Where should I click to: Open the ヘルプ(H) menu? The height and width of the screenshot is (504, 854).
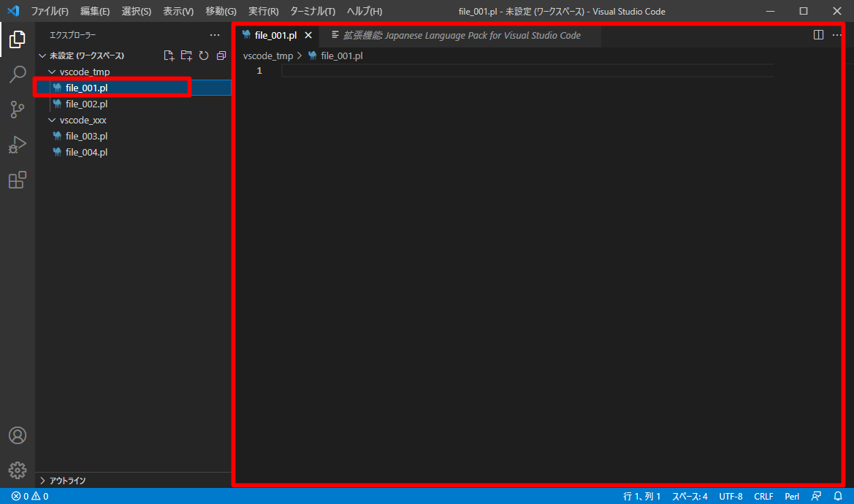pyautogui.click(x=365, y=11)
